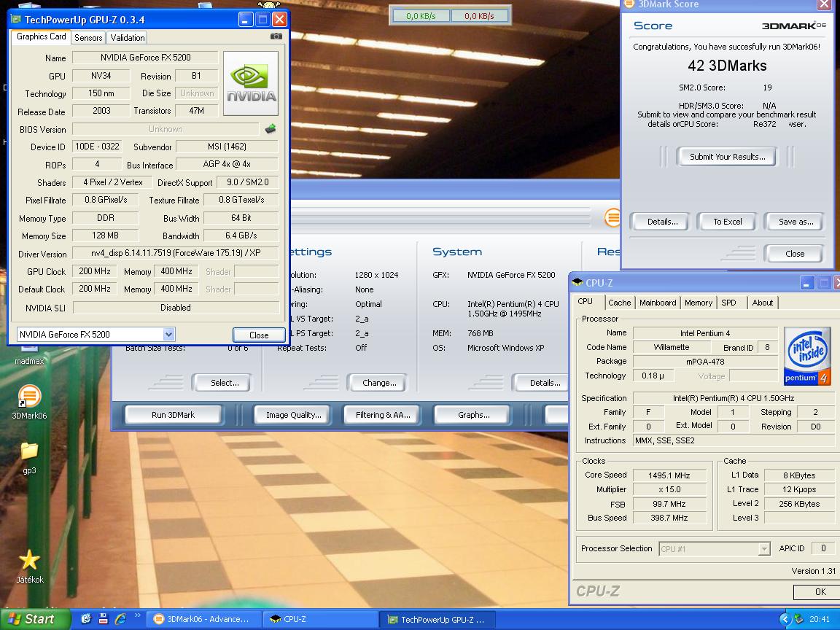Click the orange 3DMark logo beside Results heading
The image size is (840, 630).
click(x=612, y=217)
